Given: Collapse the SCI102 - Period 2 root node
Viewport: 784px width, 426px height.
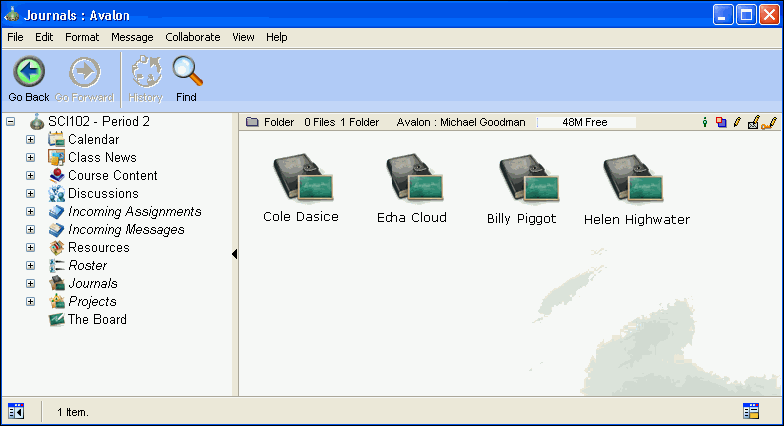Looking at the screenshot, I should click(10, 122).
